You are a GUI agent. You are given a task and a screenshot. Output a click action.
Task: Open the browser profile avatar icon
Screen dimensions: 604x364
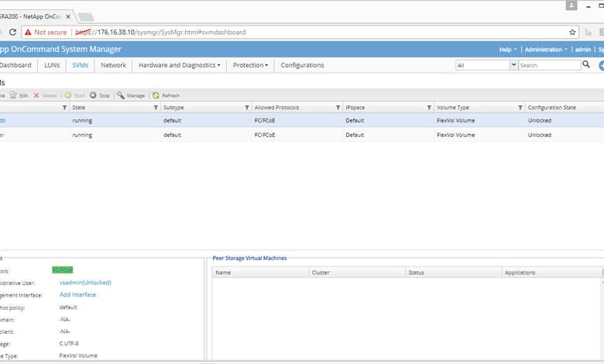pos(571,5)
